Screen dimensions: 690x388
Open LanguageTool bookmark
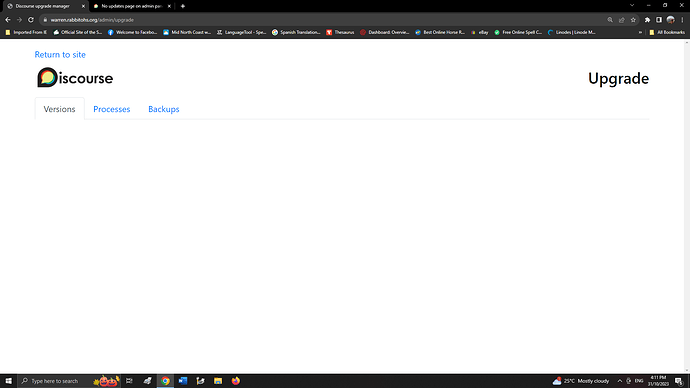point(242,32)
